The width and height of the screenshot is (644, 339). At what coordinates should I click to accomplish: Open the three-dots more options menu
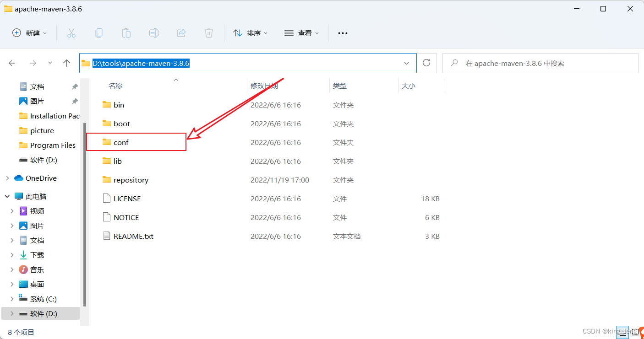pyautogui.click(x=343, y=33)
